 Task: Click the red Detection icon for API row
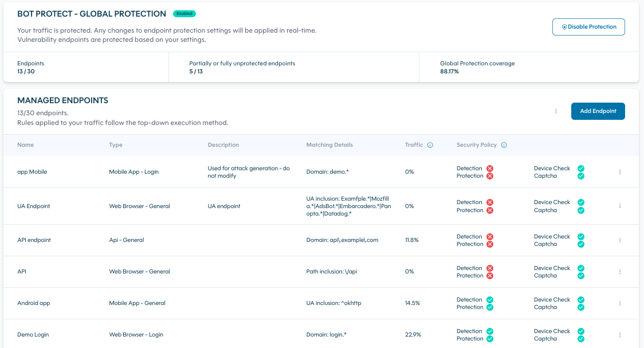(490, 268)
